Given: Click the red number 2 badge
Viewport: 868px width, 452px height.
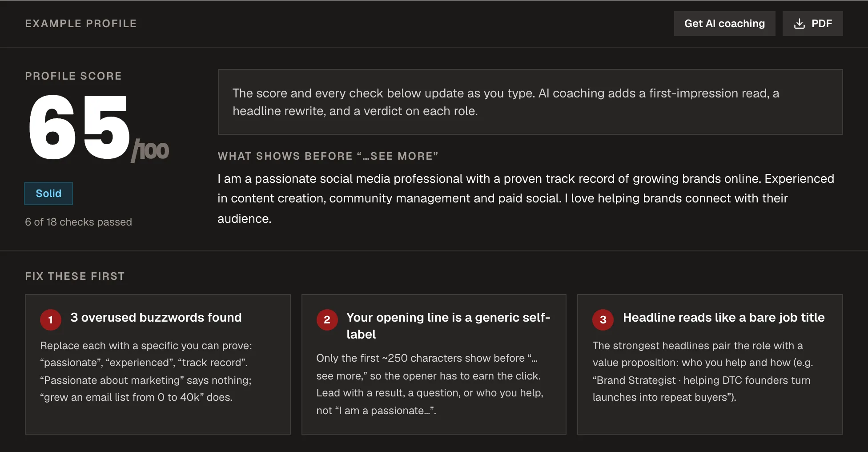Looking at the screenshot, I should pyautogui.click(x=327, y=319).
